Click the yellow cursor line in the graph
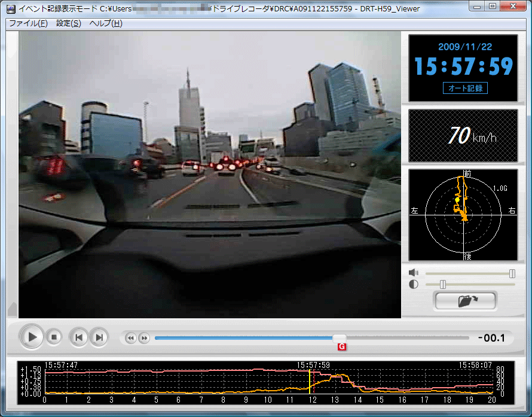This screenshot has width=532, height=417. pyautogui.click(x=310, y=381)
